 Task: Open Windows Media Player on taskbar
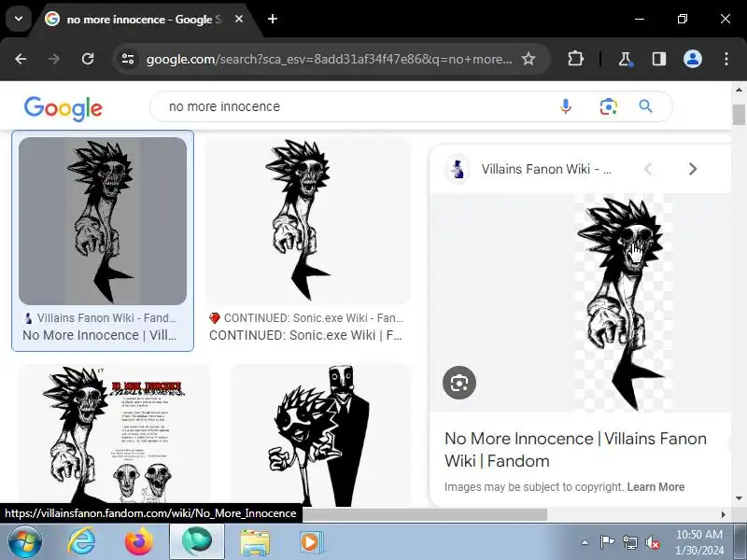click(x=312, y=542)
